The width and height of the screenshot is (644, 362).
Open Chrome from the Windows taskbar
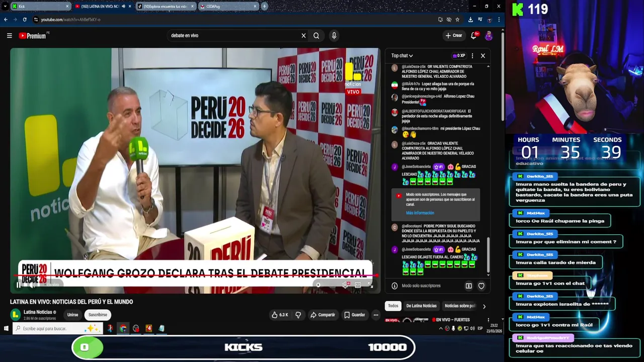tap(123, 328)
